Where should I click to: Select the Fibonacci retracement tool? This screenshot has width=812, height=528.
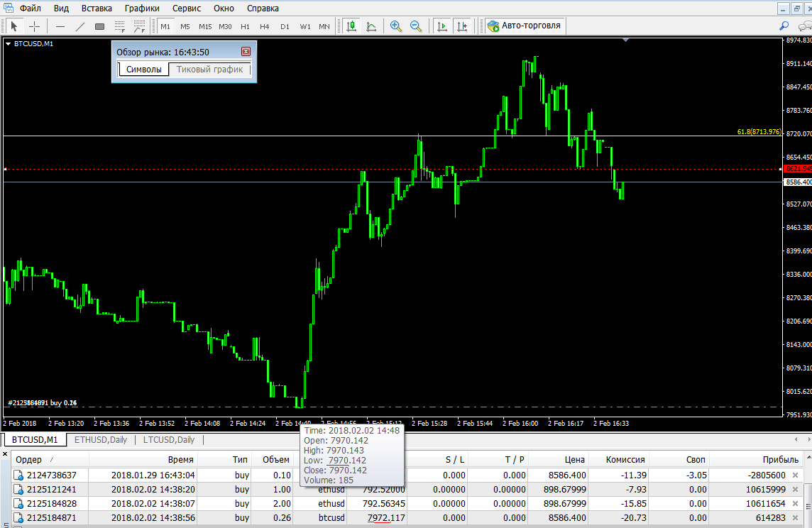120,26
